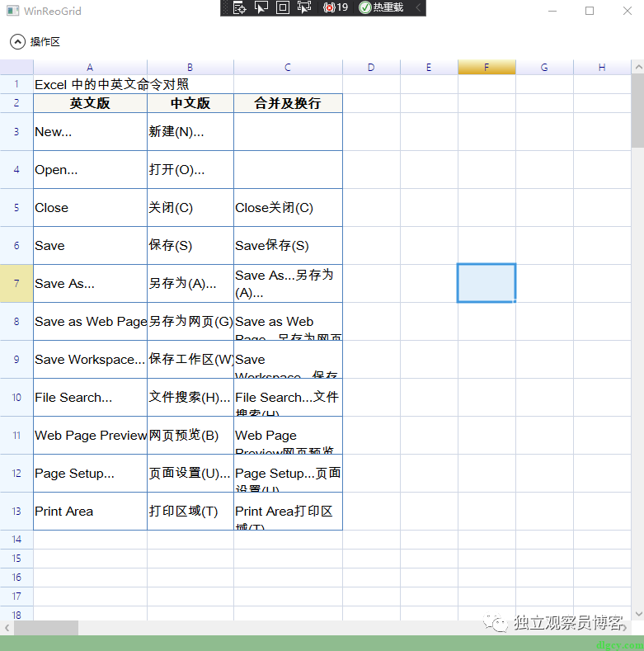Select column header C
644x651 pixels.
click(288, 68)
